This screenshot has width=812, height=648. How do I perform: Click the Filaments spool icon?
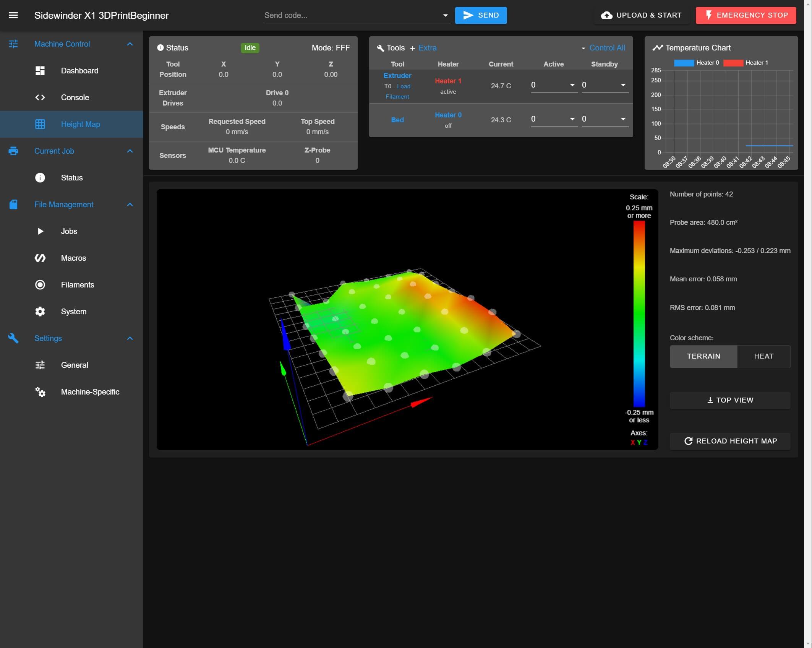click(40, 285)
